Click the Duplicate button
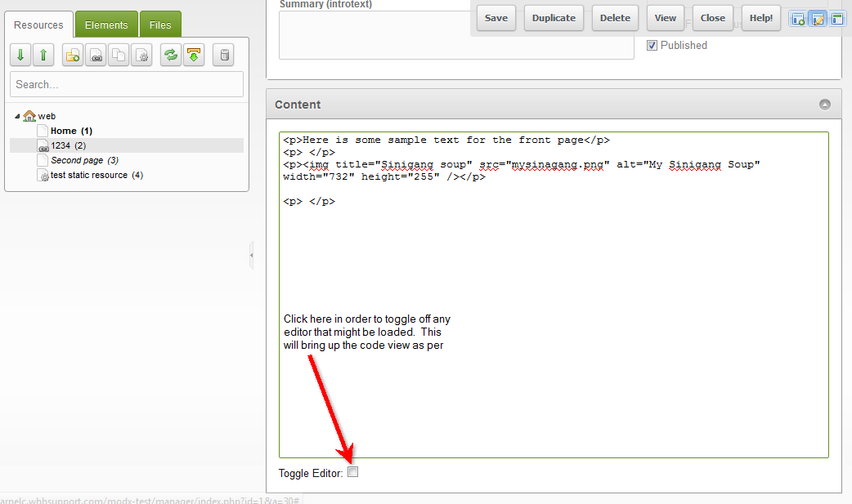This screenshot has width=852, height=504. 554,18
